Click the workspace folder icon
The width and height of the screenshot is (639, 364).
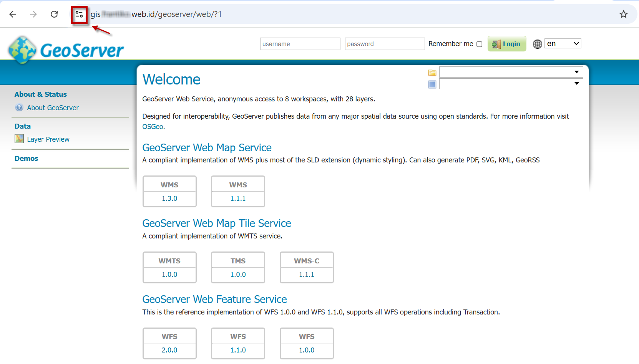click(x=432, y=73)
